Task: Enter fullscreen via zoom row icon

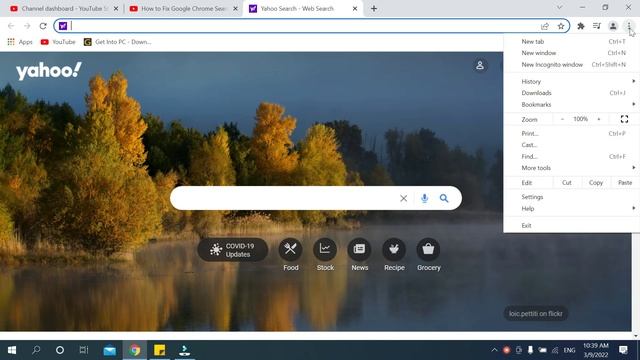Action: [624, 119]
